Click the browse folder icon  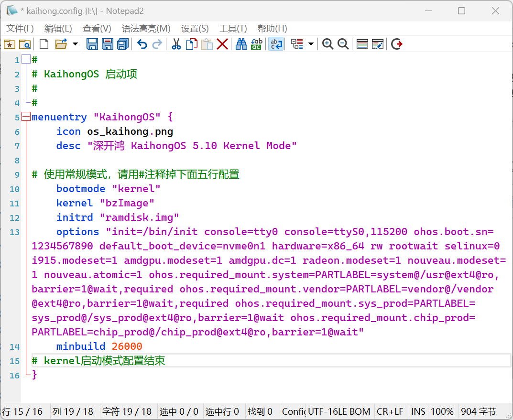click(25, 44)
